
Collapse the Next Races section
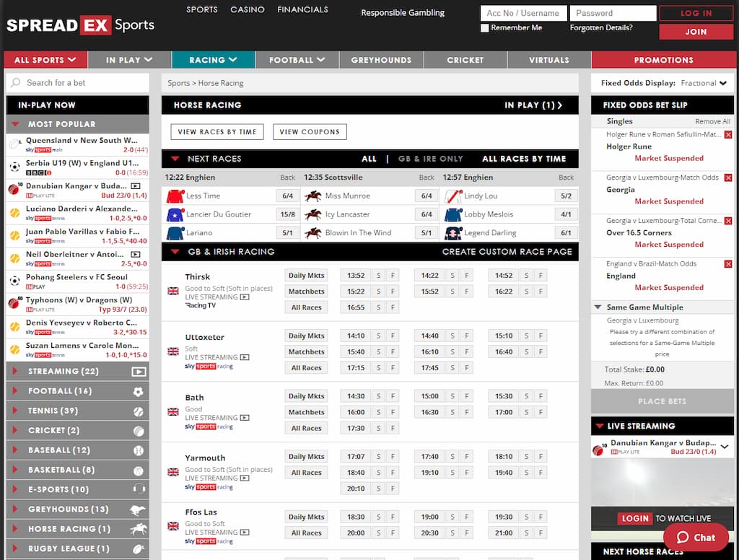pyautogui.click(x=175, y=159)
